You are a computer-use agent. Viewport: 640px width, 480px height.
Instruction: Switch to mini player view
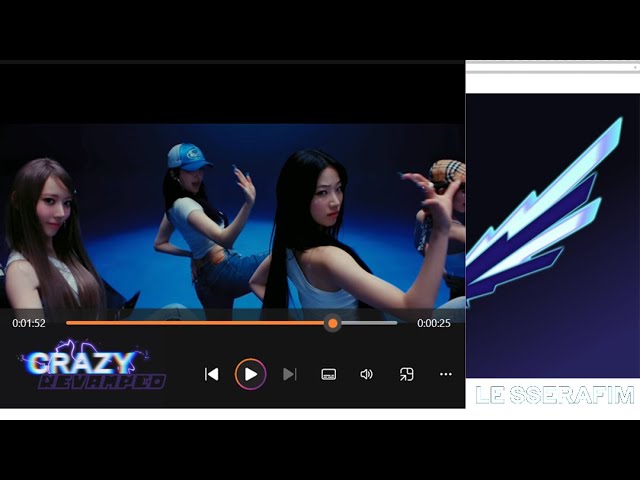[407, 374]
